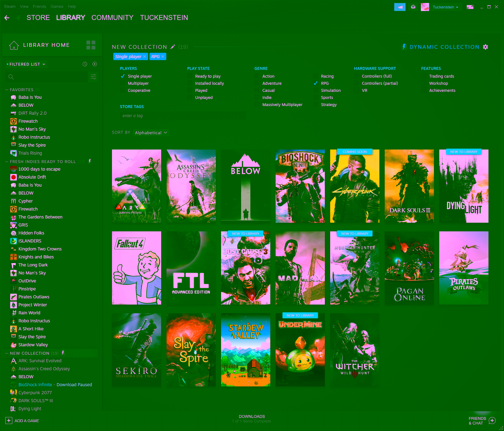
Task: Open the Stardew Valley cover art
Action: (246, 350)
